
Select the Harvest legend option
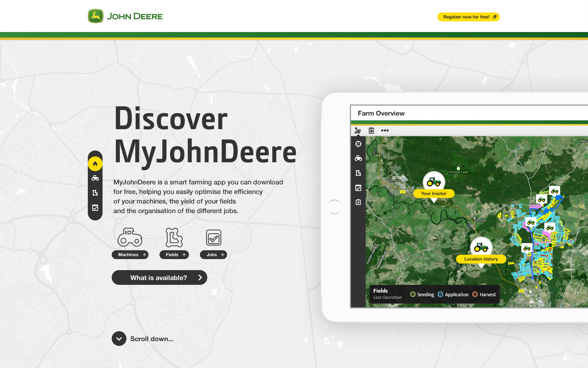[x=484, y=294]
